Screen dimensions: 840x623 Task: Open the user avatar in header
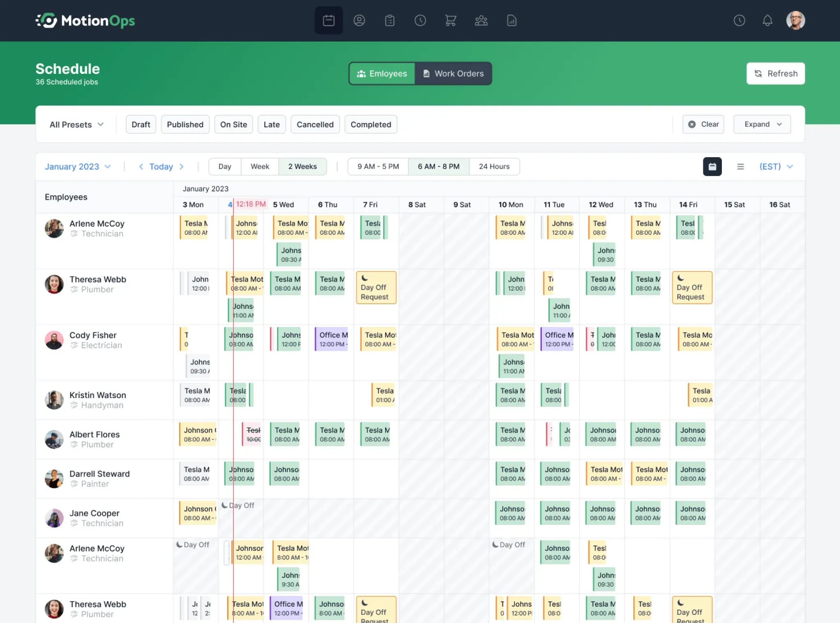tap(795, 21)
